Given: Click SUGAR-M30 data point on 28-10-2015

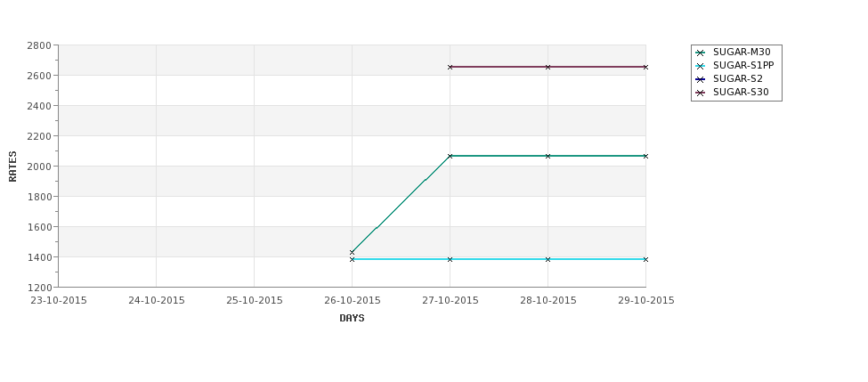Looking at the screenshot, I should pos(548,156).
